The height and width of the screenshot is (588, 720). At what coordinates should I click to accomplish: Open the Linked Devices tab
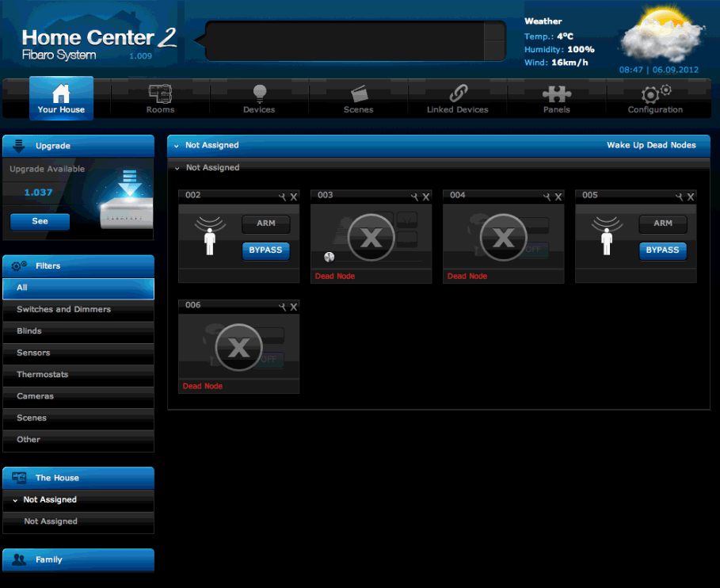click(458, 99)
